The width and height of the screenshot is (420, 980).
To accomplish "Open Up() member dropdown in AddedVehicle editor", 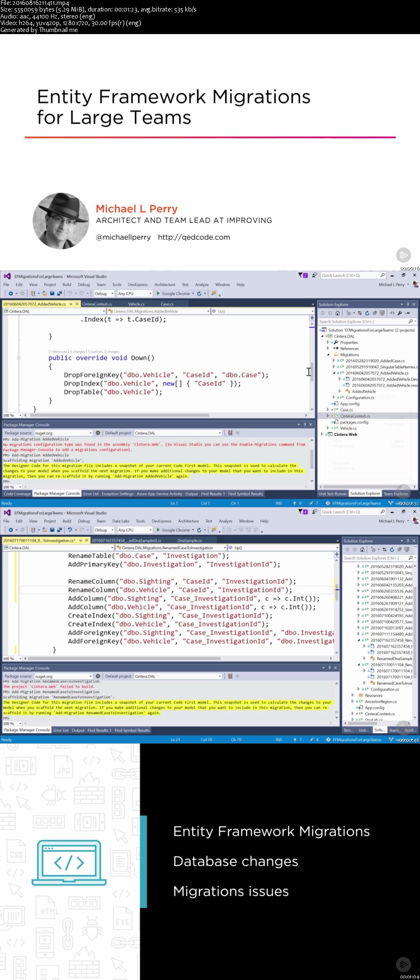I will point(262,311).
